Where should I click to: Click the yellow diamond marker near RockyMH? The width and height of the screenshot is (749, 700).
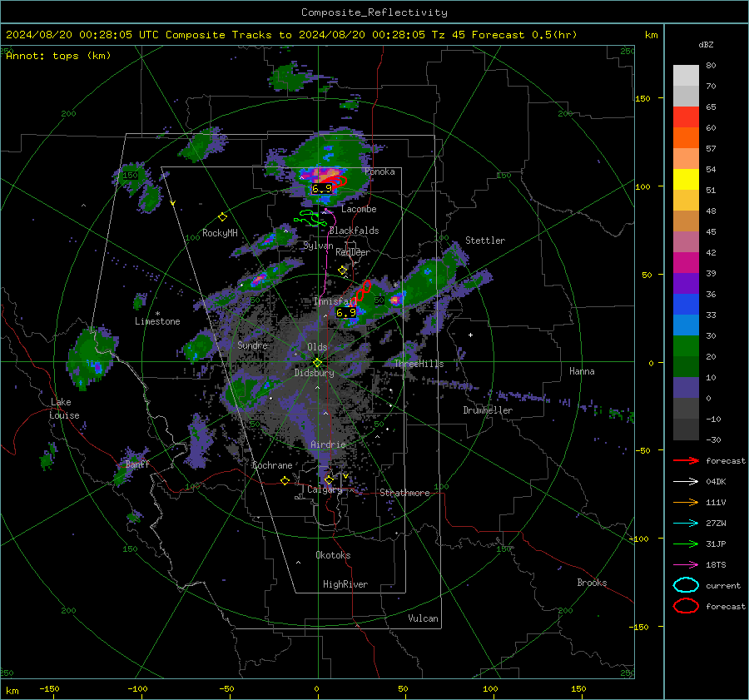[222, 217]
